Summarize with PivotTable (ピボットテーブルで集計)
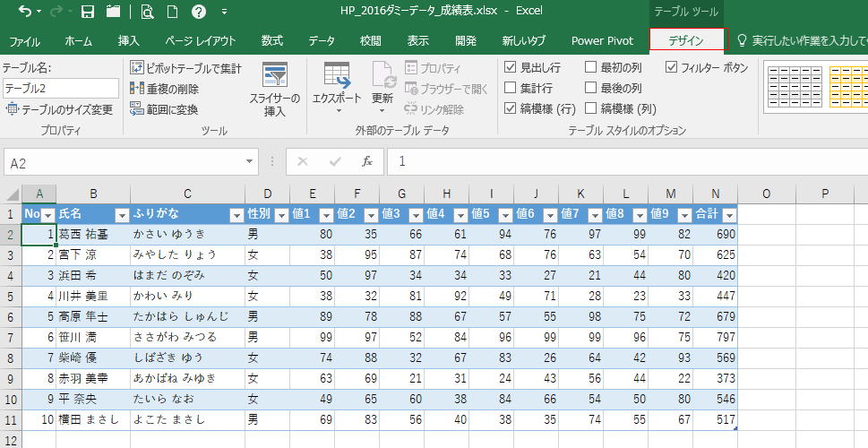This screenshot has width=868, height=448. (185, 68)
